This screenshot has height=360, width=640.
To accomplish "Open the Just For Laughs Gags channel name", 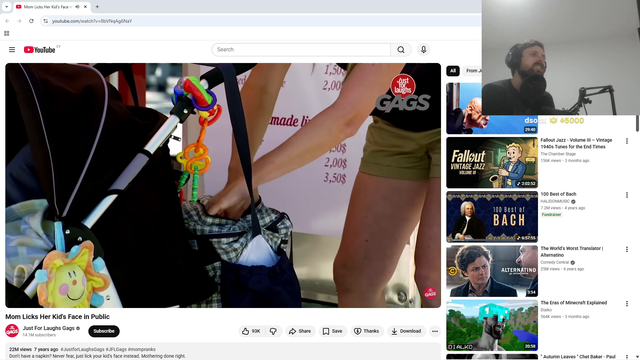I will tap(49, 328).
